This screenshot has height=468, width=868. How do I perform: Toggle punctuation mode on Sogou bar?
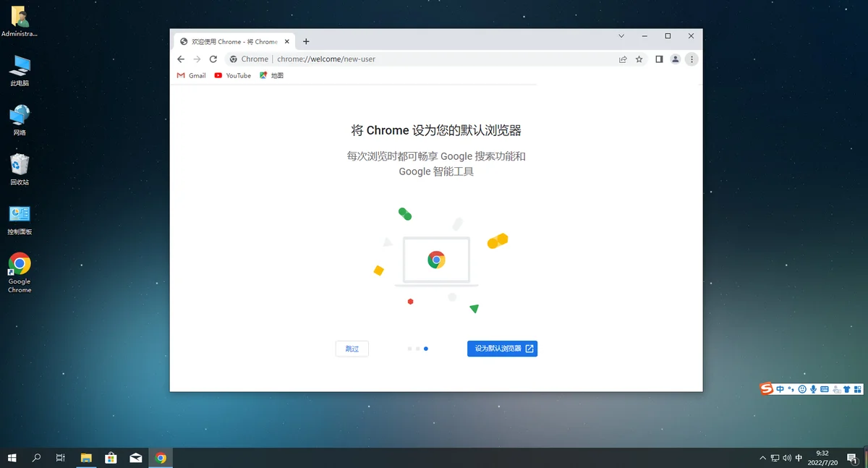pos(791,389)
